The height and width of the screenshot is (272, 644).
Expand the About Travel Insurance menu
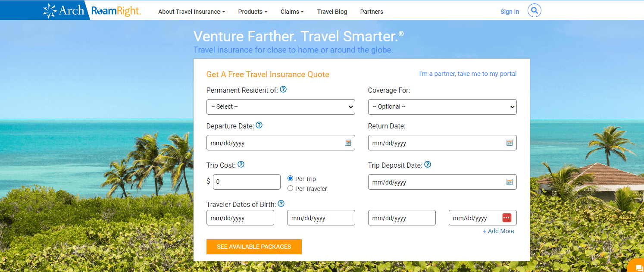(192, 12)
